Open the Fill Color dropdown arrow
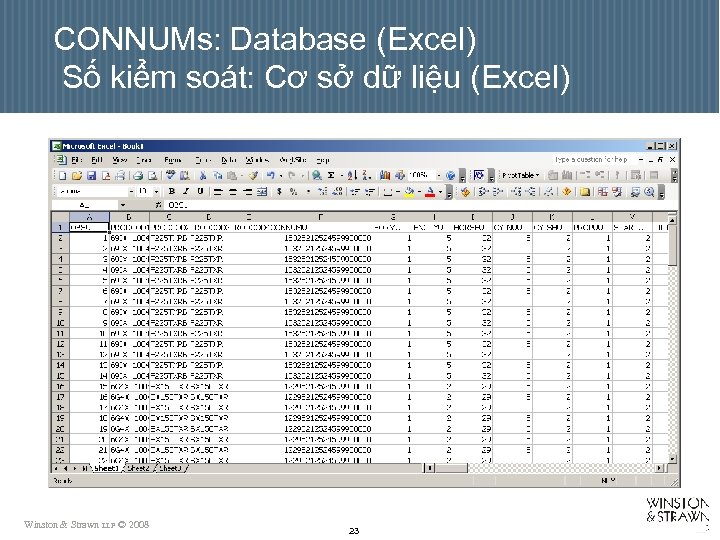Screen dimensions: 720x540 [x=419, y=192]
